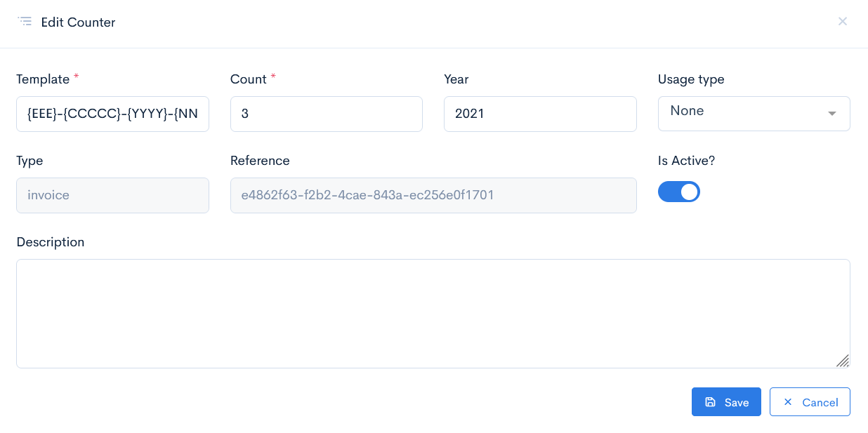Image resolution: width=868 pixels, height=433 pixels.
Task: Click the Usage type caret arrow
Action: tap(832, 114)
